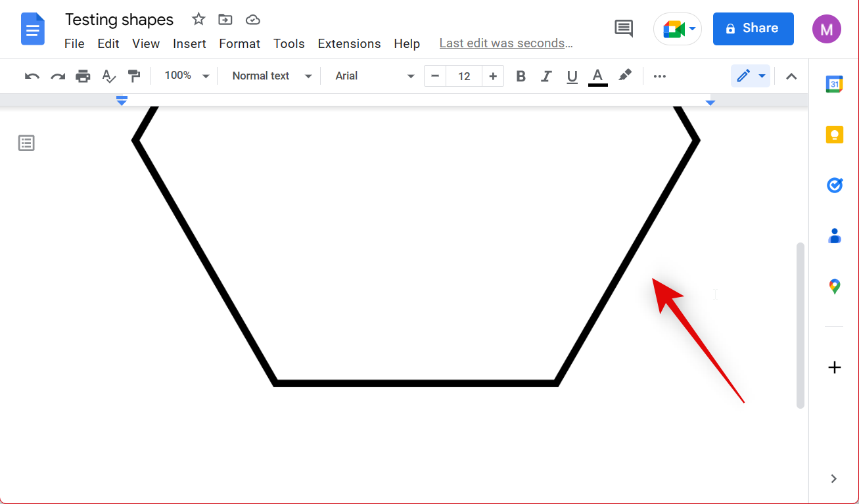The image size is (859, 504).
Task: Hide the side panel chevron
Action: (834, 478)
